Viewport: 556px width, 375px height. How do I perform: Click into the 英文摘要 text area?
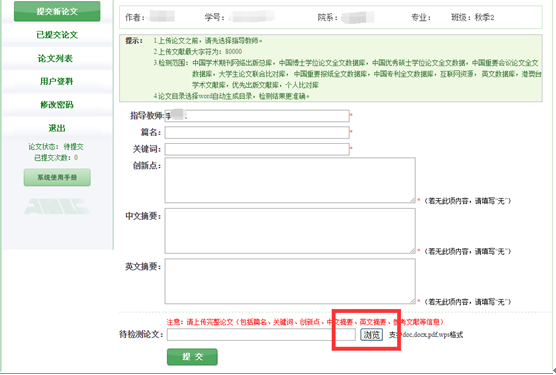click(290, 281)
